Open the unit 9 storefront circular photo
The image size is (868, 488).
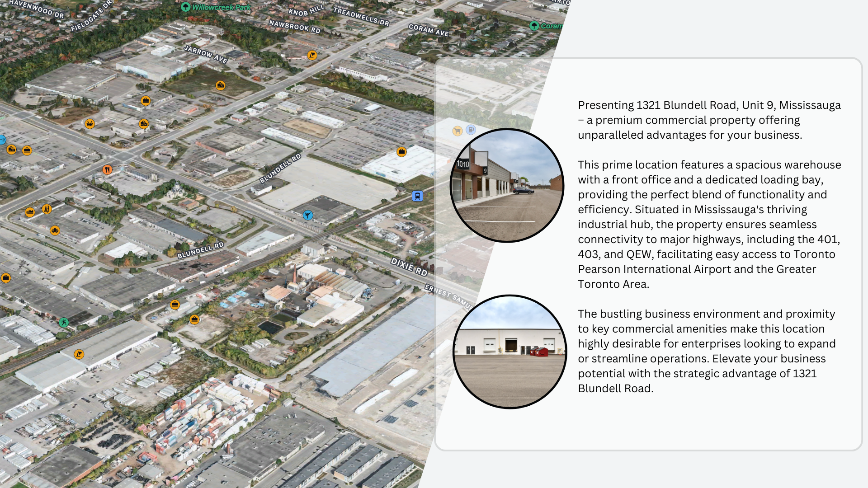point(507,185)
